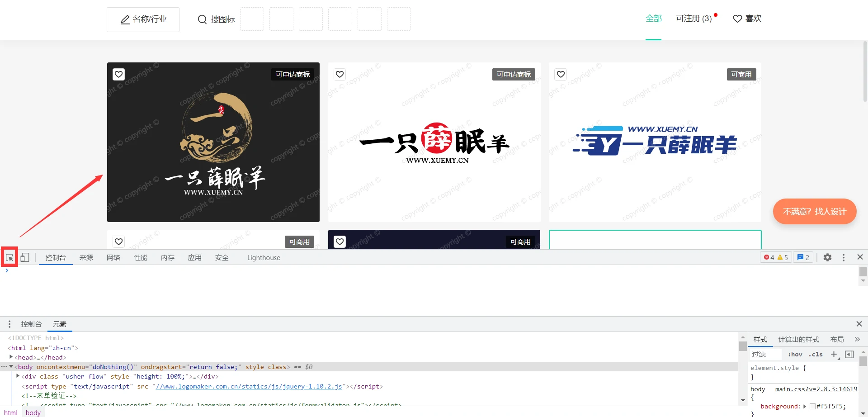The height and width of the screenshot is (417, 868).
Task: Open the 网络 network tab
Action: click(113, 257)
